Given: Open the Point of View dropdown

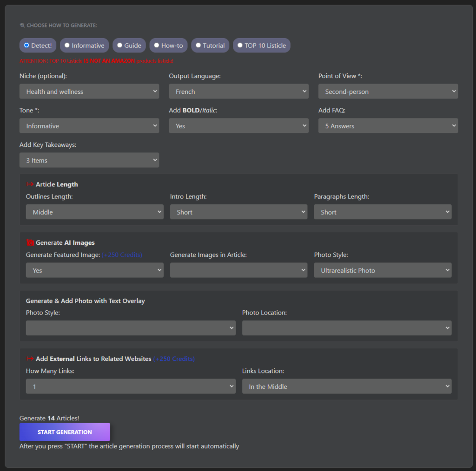Looking at the screenshot, I should [x=388, y=92].
